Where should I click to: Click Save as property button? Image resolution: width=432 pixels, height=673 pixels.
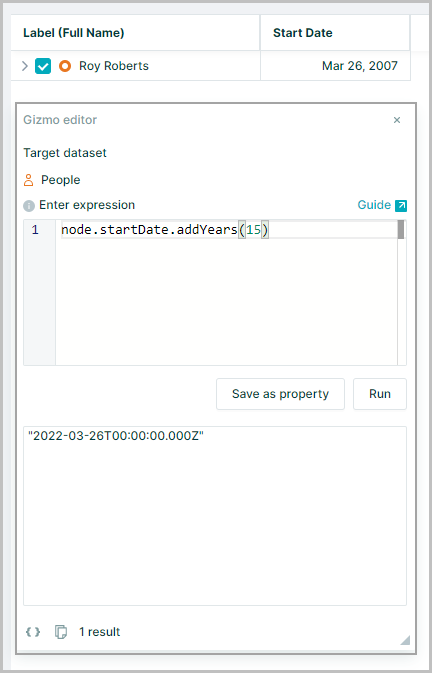[x=281, y=394]
